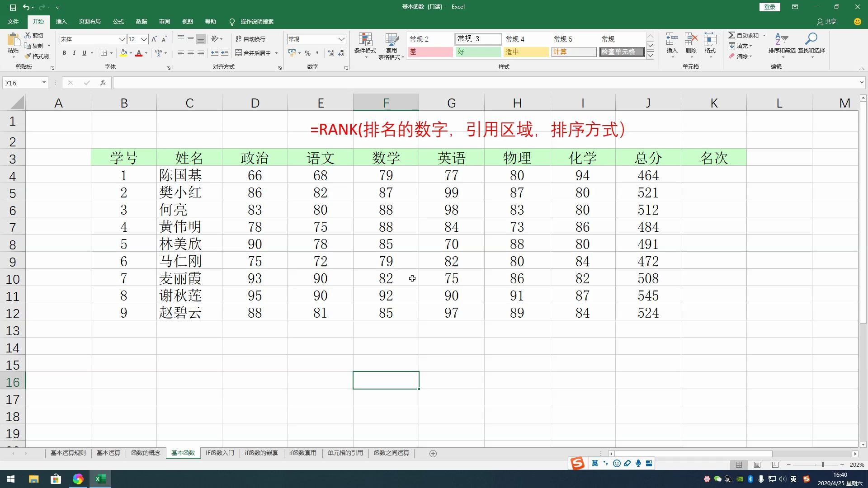
Task: Click the zoom slider handle
Action: [823, 465]
